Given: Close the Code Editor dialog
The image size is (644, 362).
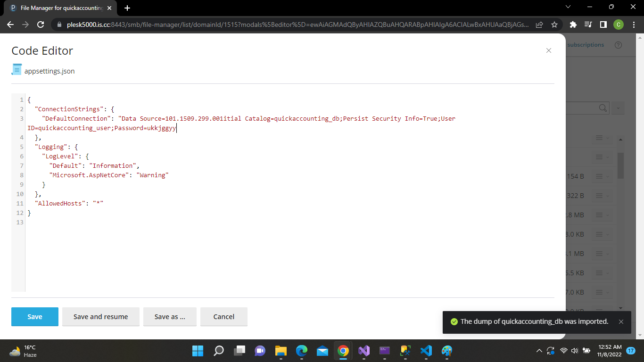Looking at the screenshot, I should coord(548,50).
